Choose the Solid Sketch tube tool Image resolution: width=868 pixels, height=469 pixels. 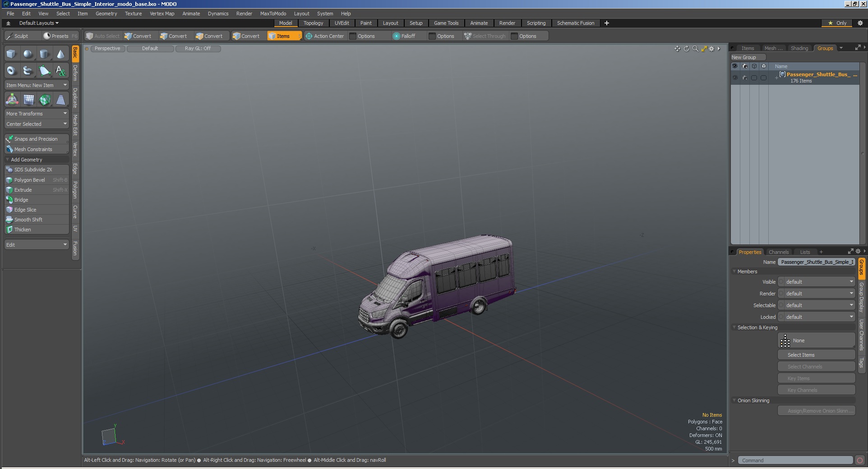pos(28,70)
